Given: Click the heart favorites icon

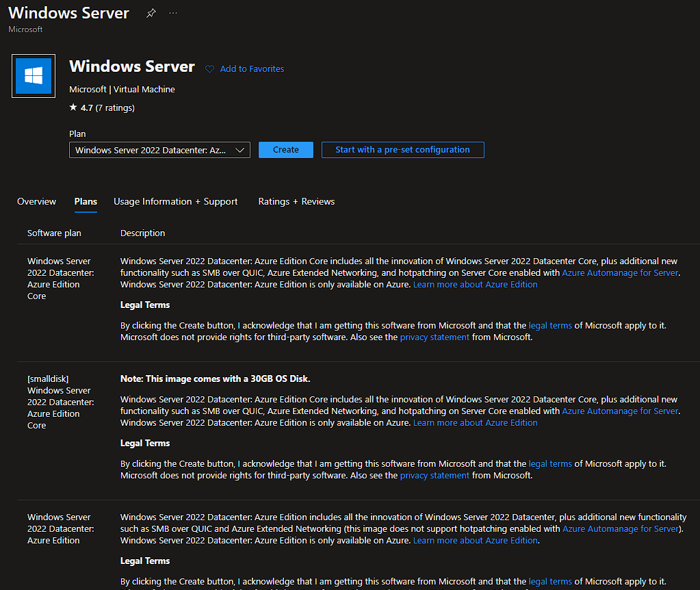Looking at the screenshot, I should [x=209, y=69].
